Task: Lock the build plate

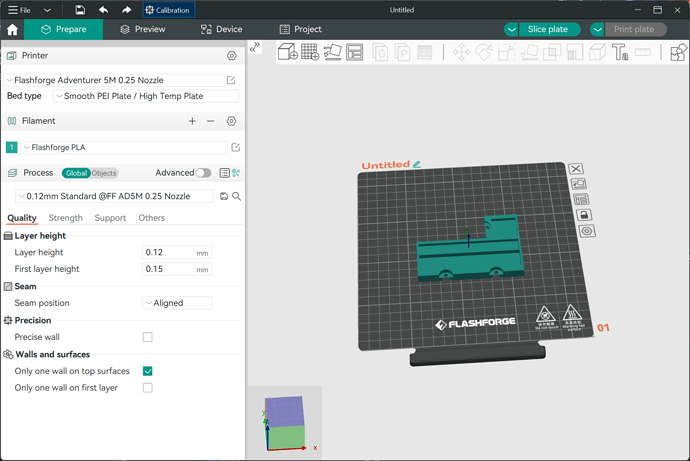Action: (584, 215)
